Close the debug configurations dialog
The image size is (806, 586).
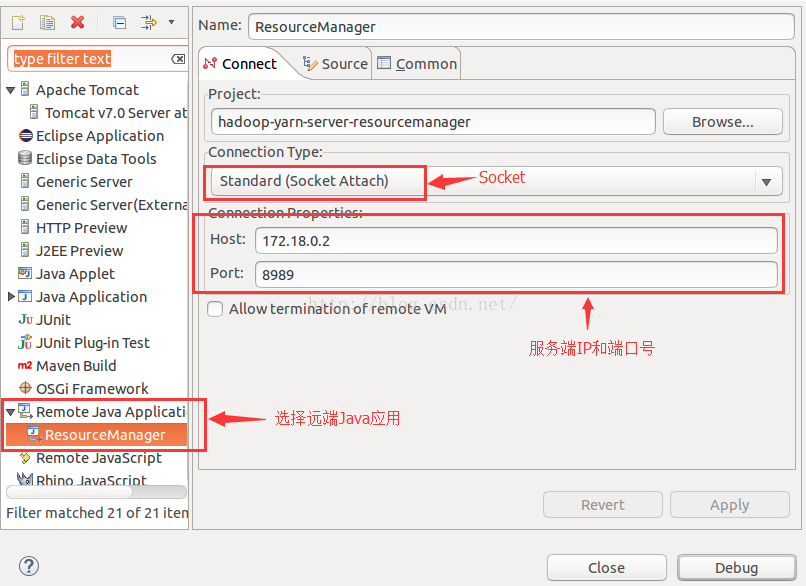(x=607, y=567)
